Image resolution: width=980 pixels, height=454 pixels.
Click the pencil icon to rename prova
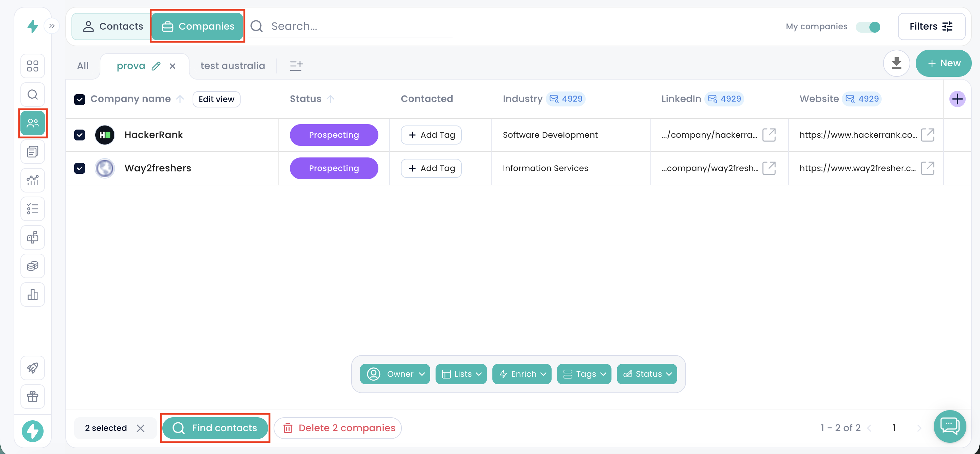156,66
